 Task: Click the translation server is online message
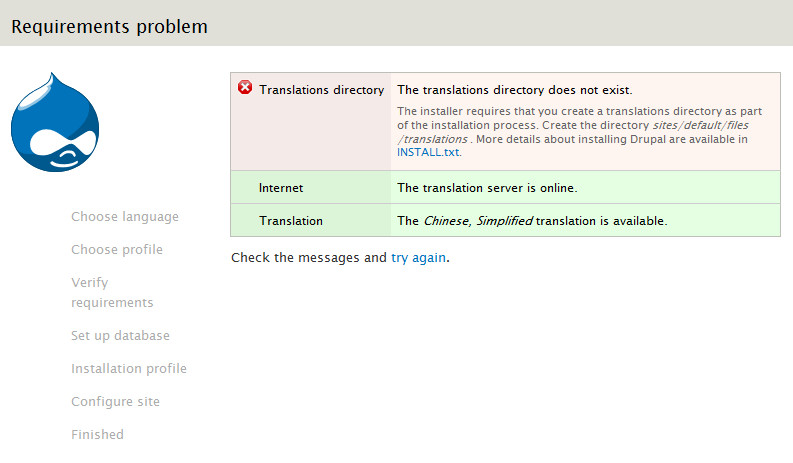click(487, 188)
